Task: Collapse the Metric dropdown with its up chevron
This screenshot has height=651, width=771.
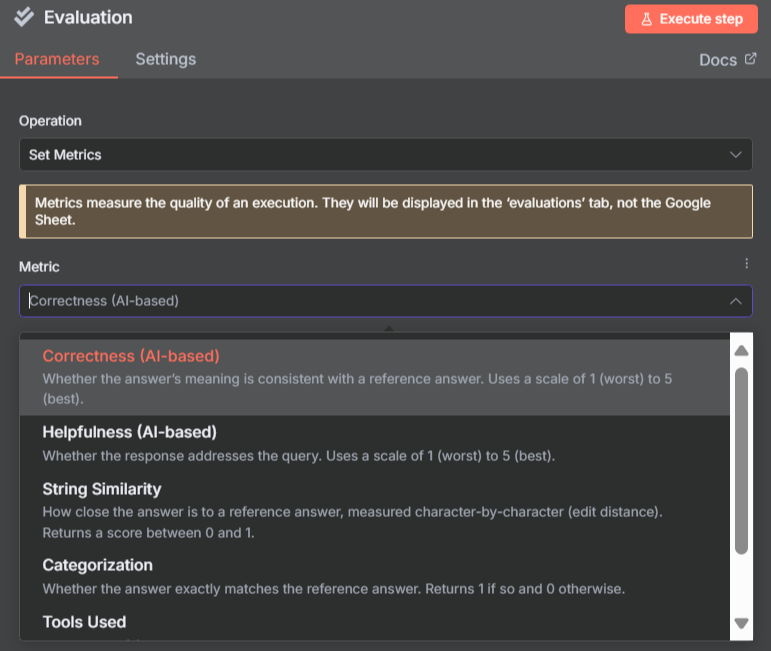Action: 735,301
